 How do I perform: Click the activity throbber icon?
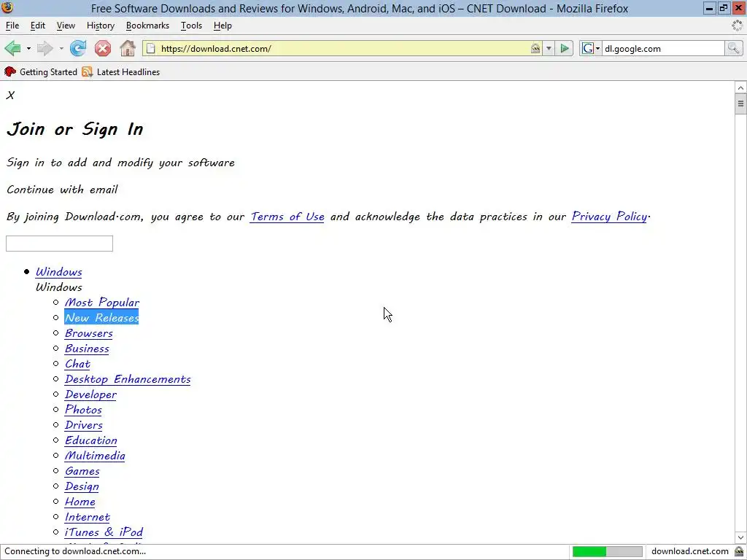pyautogui.click(x=737, y=26)
